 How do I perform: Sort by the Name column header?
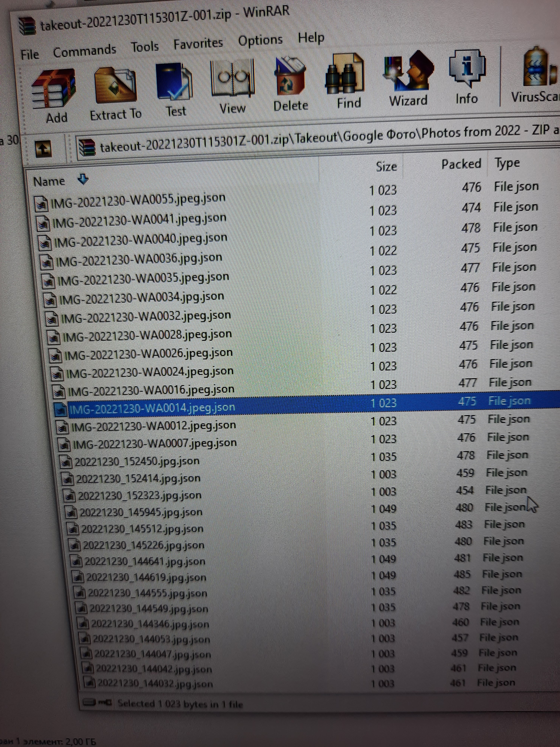pos(49,181)
